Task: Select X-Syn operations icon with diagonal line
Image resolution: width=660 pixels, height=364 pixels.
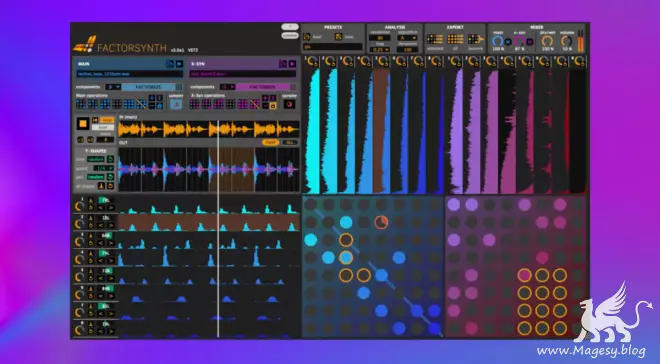Action: pyautogui.click(x=255, y=104)
